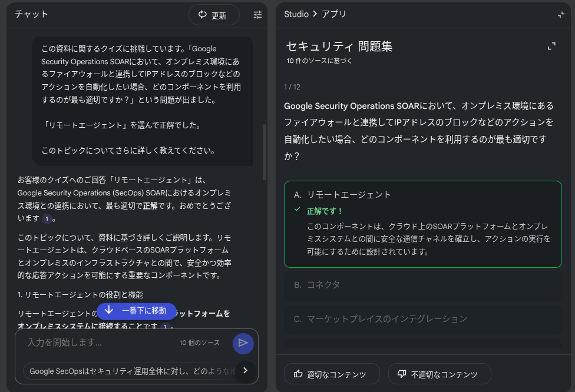Show next suggested question chevron
This screenshot has height=392, width=575.
(x=245, y=371)
